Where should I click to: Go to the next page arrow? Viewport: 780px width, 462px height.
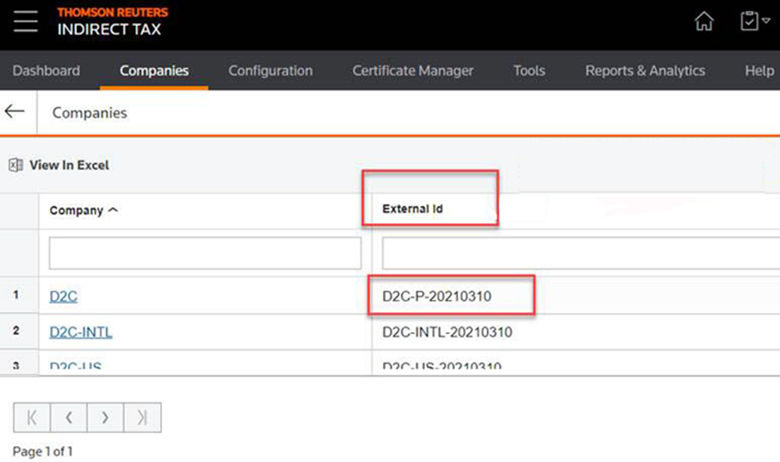tap(105, 418)
